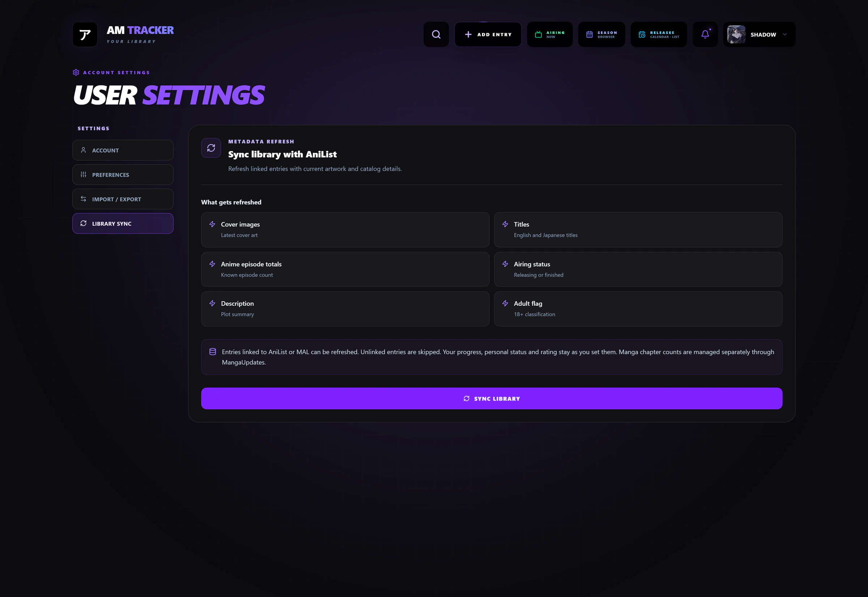
Task: Click the Sync Library button
Action: tap(492, 398)
